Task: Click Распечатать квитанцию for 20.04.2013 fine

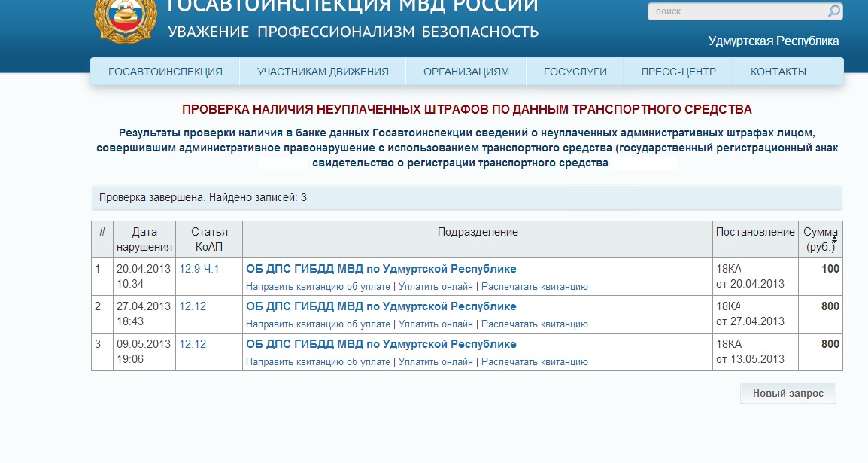Action: [x=535, y=286]
